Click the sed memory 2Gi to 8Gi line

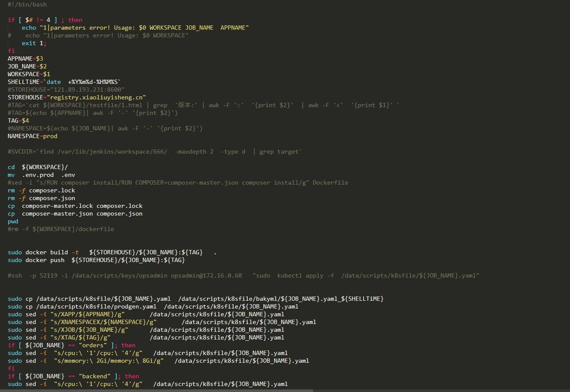pos(158,361)
